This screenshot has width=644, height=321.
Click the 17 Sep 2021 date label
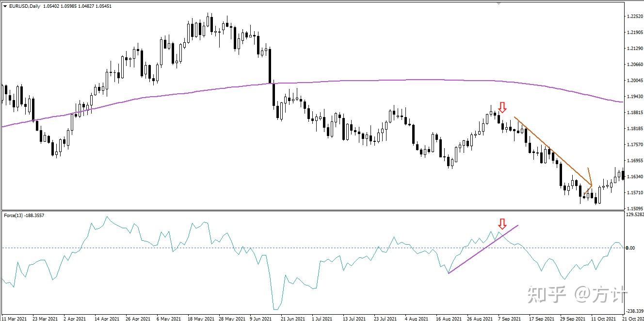(542, 319)
